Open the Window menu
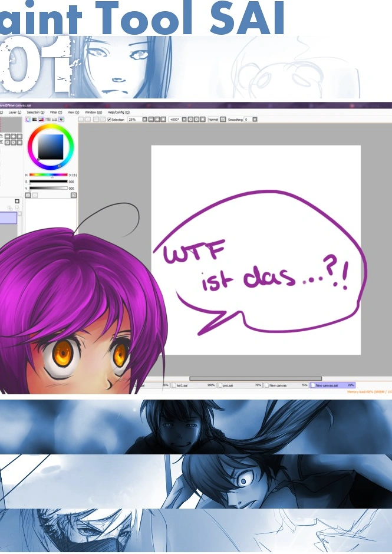Screen dimensions: 392x554 (93, 113)
